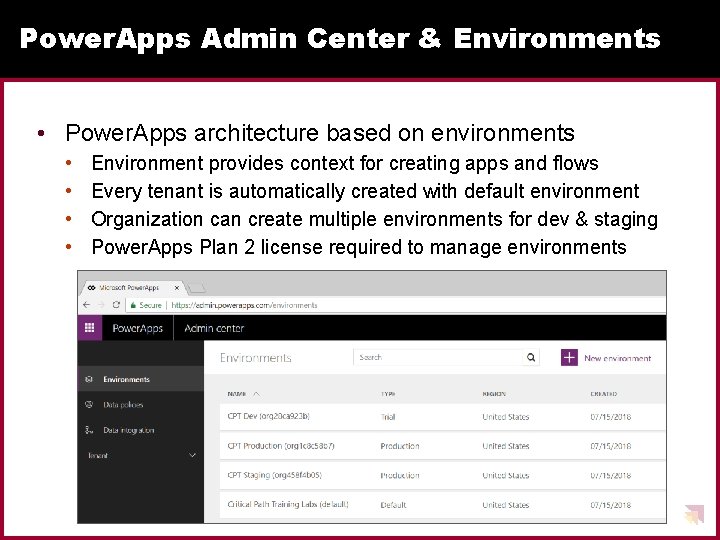
Task: Click the search magnifier icon
Action: [x=531, y=357]
